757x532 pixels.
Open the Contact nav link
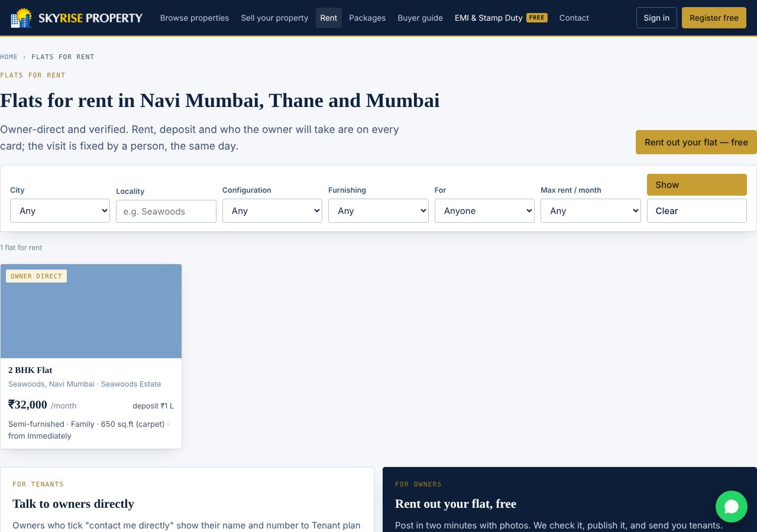574,18
